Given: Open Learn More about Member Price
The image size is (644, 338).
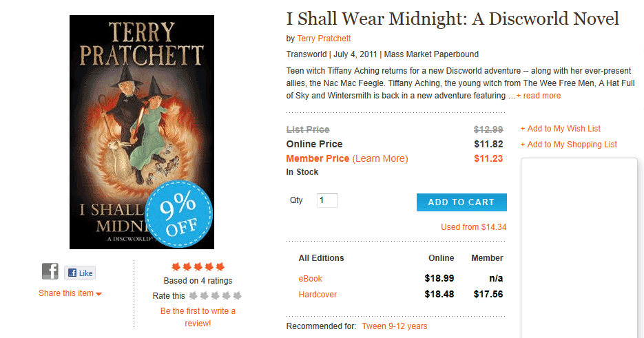Looking at the screenshot, I should (380, 159).
